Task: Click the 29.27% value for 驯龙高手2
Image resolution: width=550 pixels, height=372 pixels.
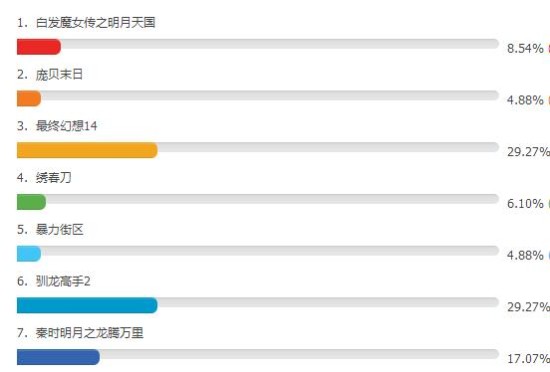Action: click(528, 307)
